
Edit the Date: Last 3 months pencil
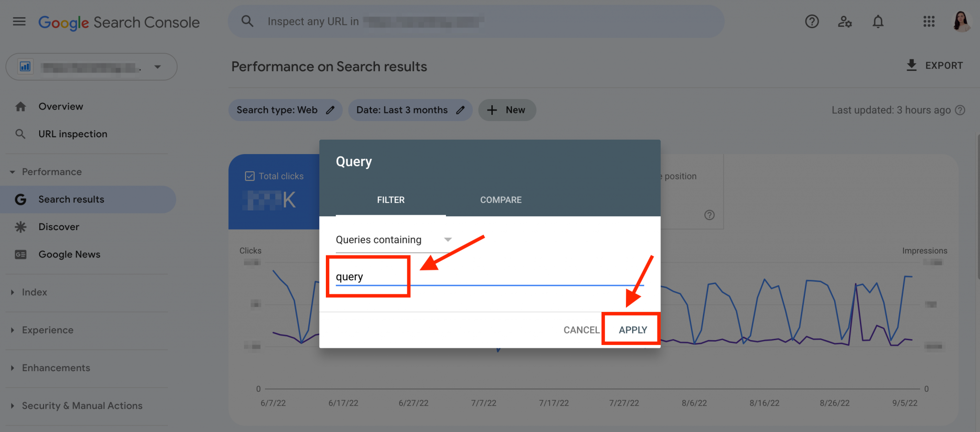tap(460, 110)
